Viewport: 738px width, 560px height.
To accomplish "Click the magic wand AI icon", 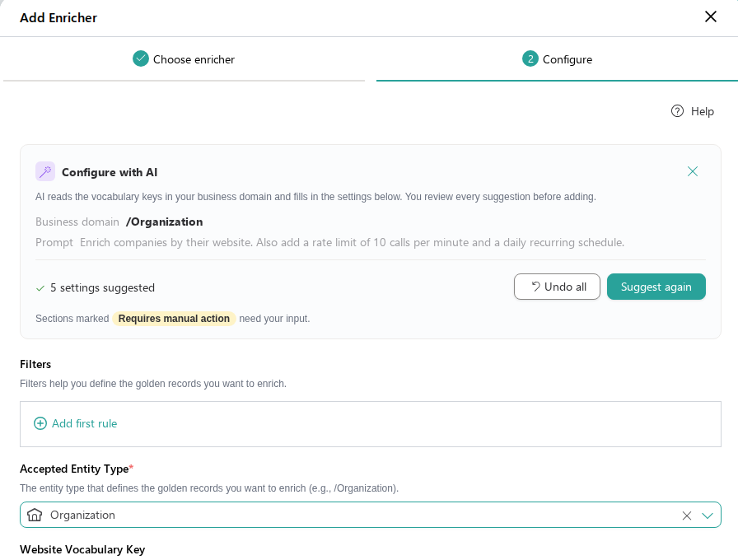I will 45,172.
